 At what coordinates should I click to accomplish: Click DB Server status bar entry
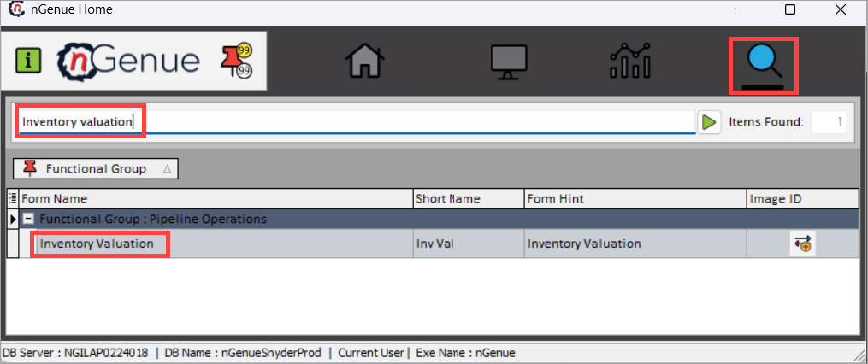75,352
